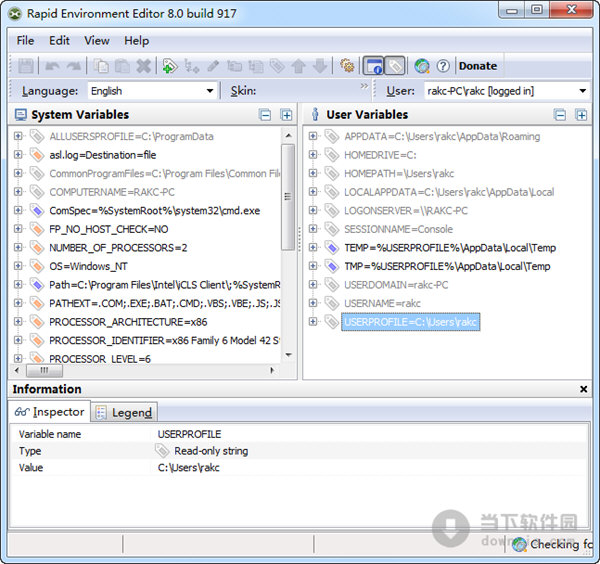This screenshot has height=564, width=600.
Task: Open help via question mark icon
Action: point(443,66)
